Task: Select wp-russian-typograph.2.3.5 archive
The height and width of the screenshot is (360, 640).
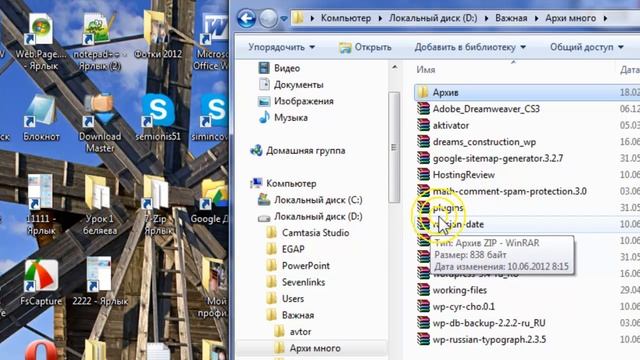Action: (482, 340)
